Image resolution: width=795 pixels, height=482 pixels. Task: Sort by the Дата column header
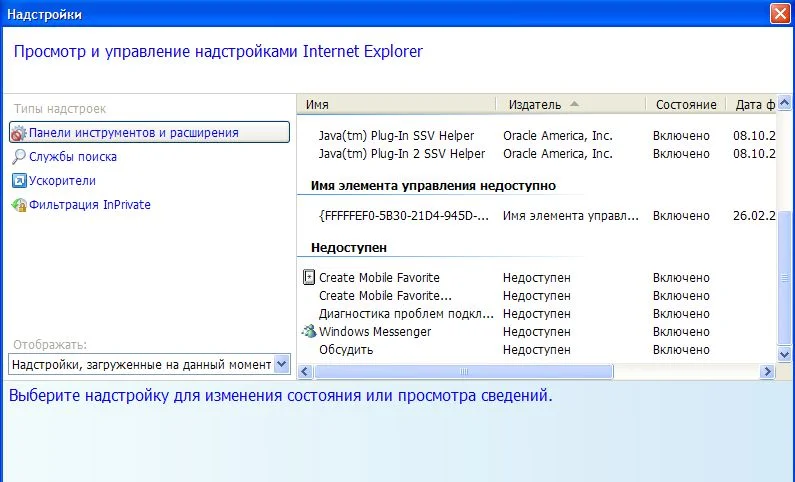coord(751,104)
